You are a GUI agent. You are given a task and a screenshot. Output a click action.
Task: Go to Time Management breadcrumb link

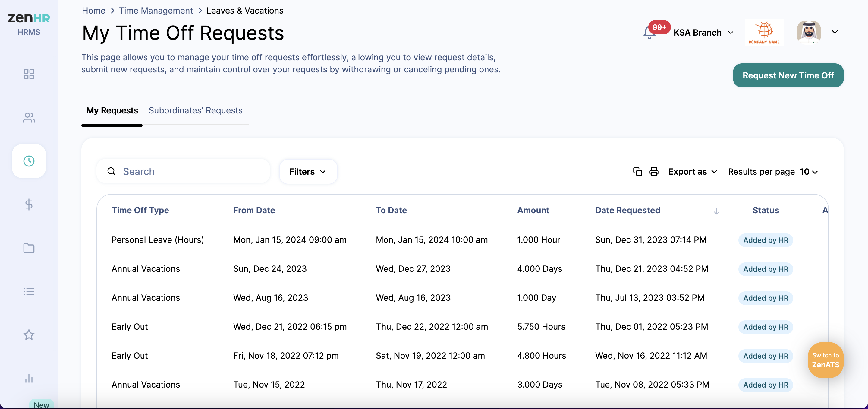(156, 11)
